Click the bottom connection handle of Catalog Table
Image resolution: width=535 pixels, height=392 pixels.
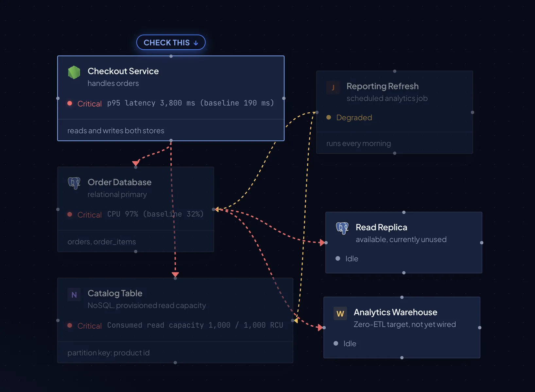tap(175, 363)
